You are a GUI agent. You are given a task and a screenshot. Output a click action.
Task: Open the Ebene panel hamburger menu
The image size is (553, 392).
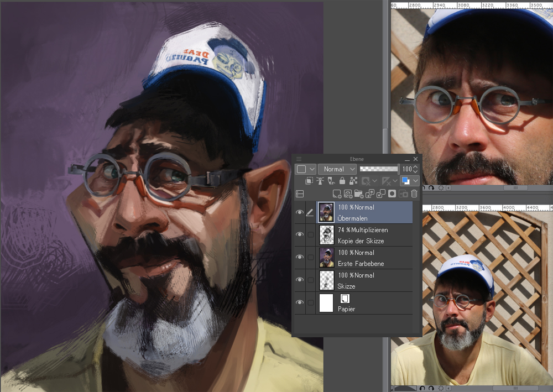pos(299,159)
